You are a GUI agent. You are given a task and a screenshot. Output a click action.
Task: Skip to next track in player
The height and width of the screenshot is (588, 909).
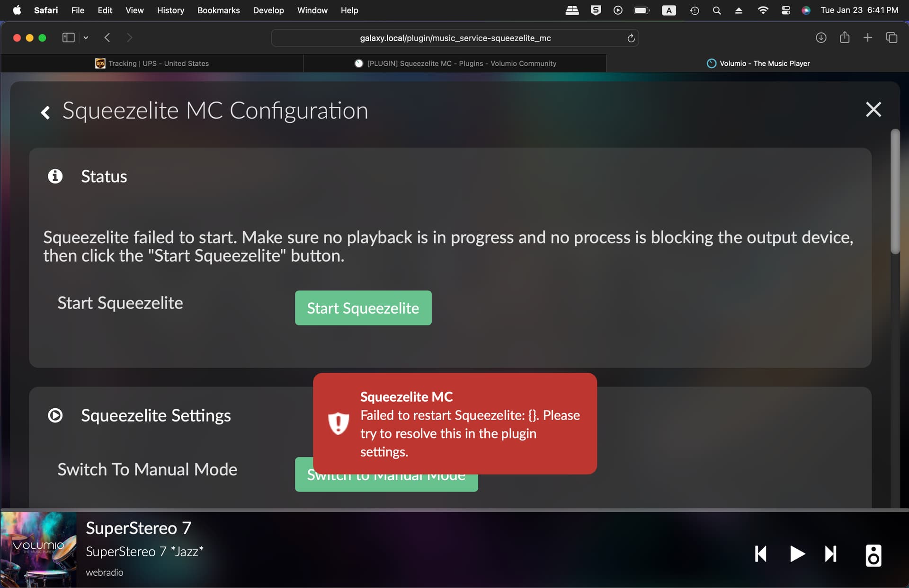click(x=831, y=553)
